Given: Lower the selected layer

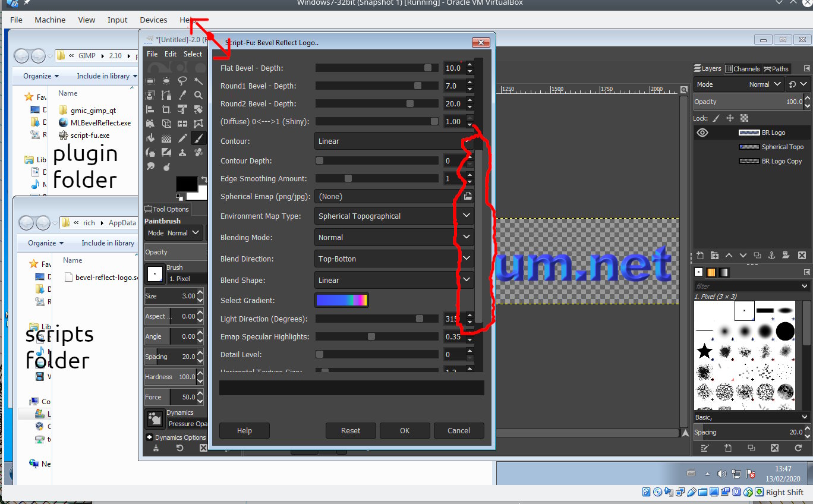Looking at the screenshot, I should [x=743, y=256].
